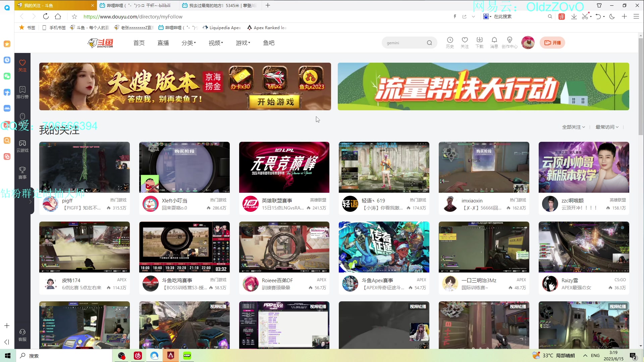The width and height of the screenshot is (644, 362).
Task: Click the user avatar in header
Action: [528, 43]
